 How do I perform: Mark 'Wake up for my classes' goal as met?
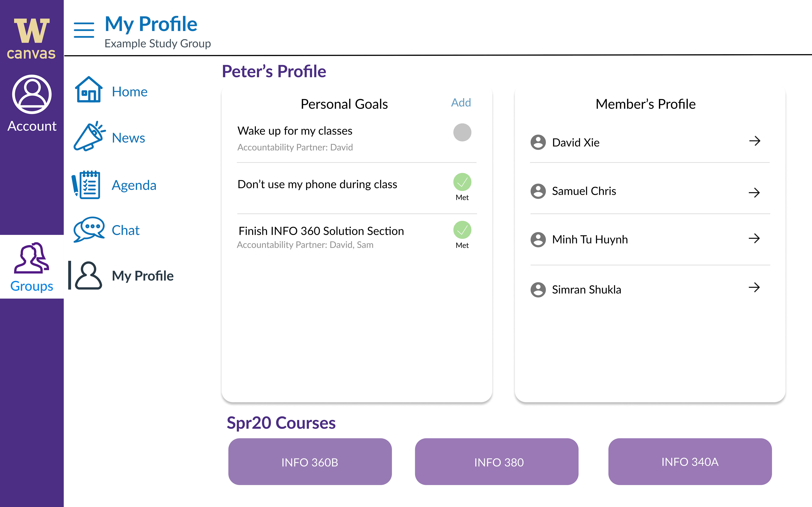(x=462, y=132)
